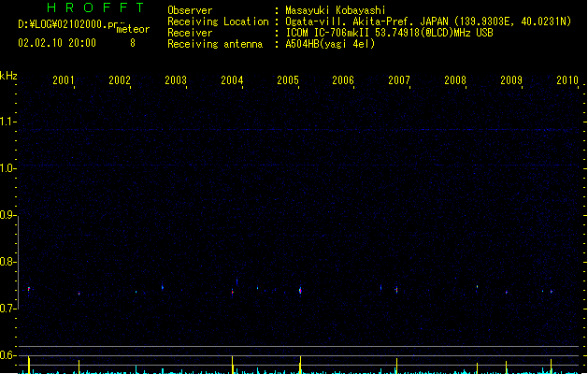Screen dimensions: 588x374
Task: Click the yellow intensity spike under the 2005 tick
Action: pos(300,365)
